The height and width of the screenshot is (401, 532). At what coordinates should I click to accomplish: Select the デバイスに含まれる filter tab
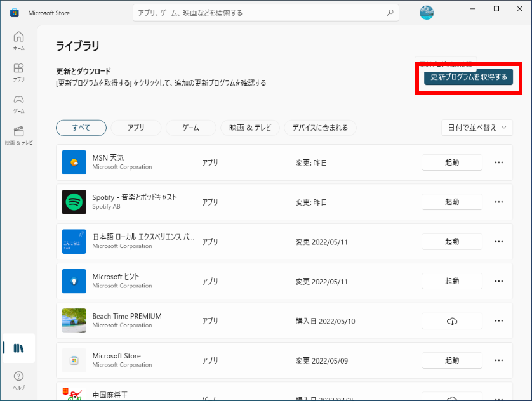pos(320,128)
